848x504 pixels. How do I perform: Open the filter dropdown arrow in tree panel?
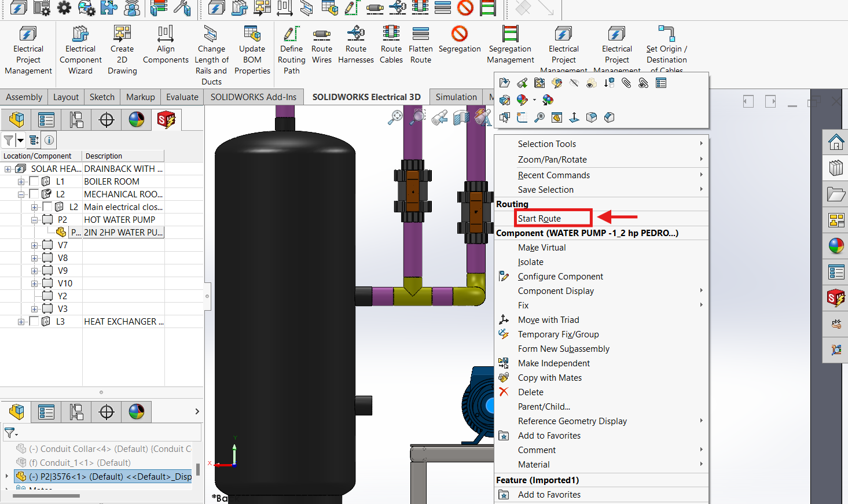(21, 140)
